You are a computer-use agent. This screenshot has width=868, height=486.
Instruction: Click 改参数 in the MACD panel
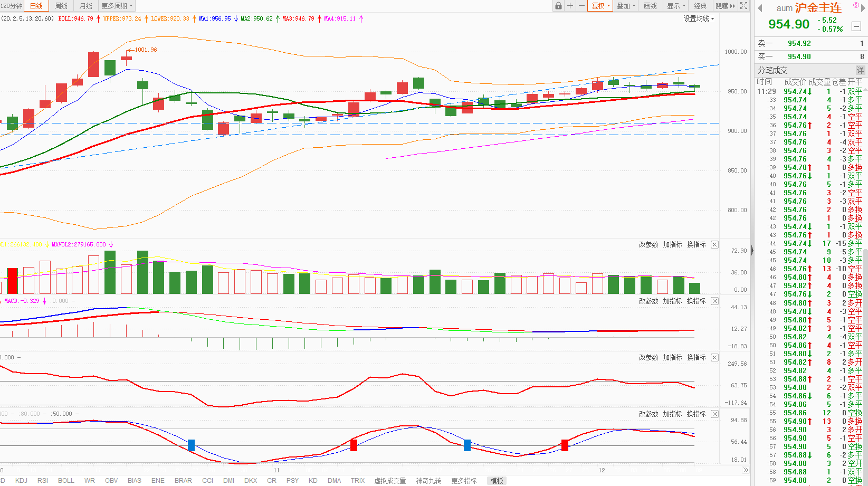(648, 301)
